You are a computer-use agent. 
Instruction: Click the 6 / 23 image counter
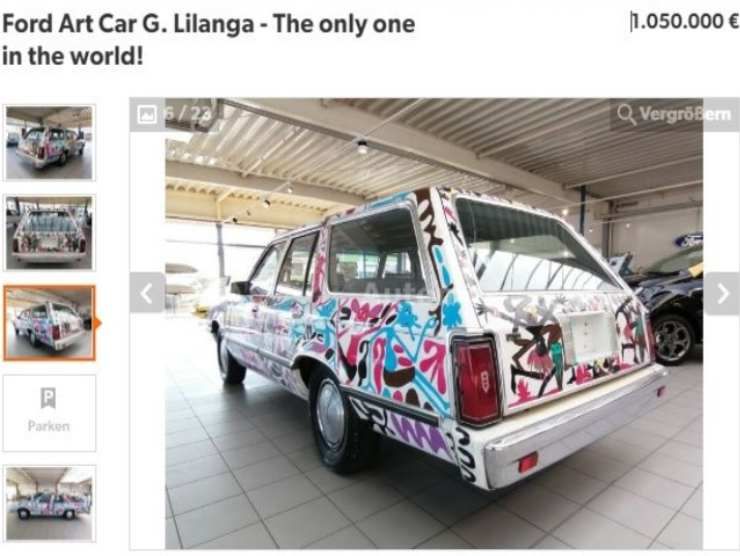(x=188, y=115)
